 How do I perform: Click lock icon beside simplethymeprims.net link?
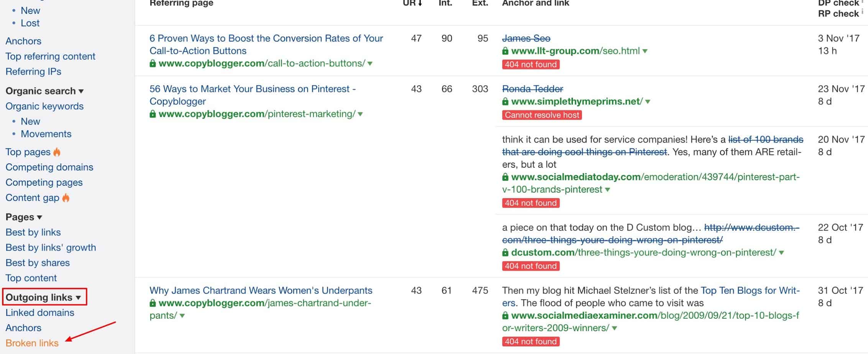coord(505,102)
